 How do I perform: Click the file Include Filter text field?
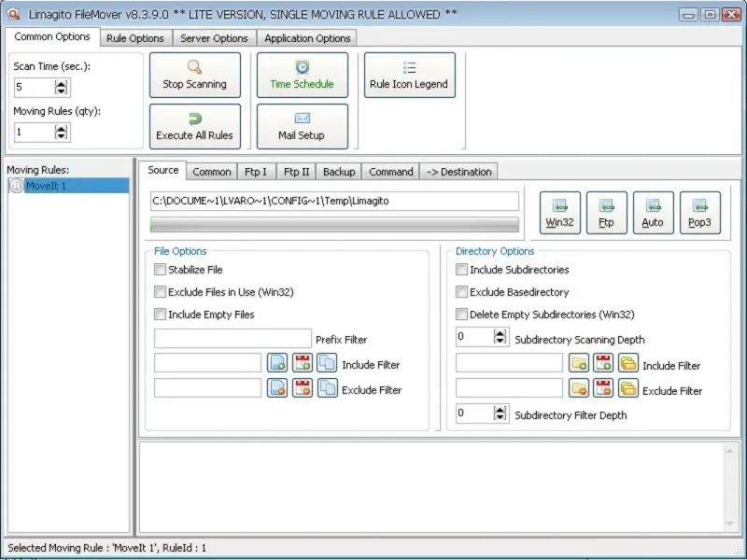tap(207, 363)
